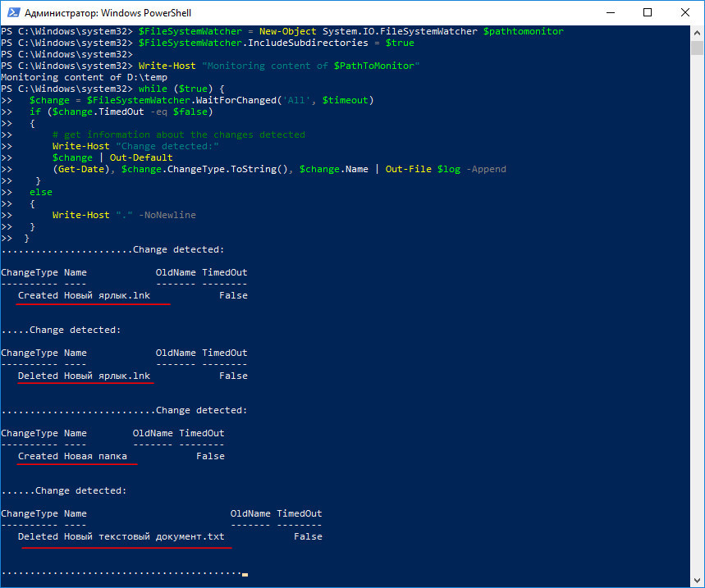Click 'Out-File $log -Append' text
Viewport: 705px width, 588px height.
pos(446,170)
